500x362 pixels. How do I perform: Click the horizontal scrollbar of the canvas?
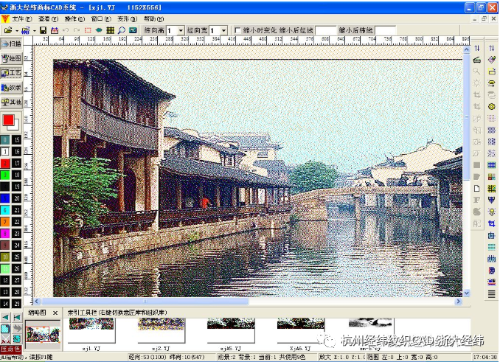145,301
